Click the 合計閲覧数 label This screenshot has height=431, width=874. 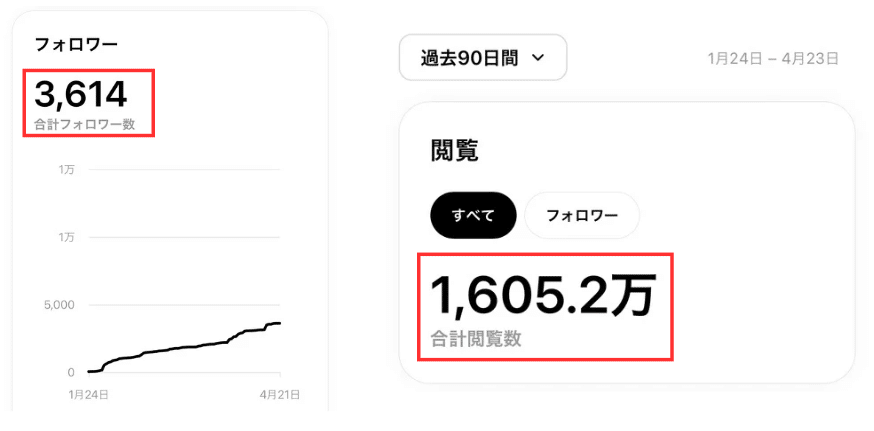(476, 339)
